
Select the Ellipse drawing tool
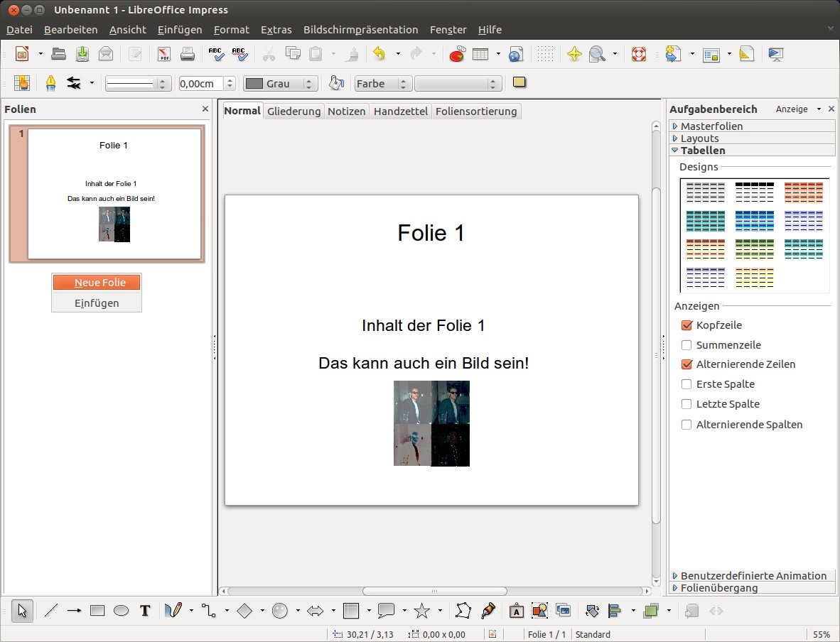pyautogui.click(x=121, y=611)
